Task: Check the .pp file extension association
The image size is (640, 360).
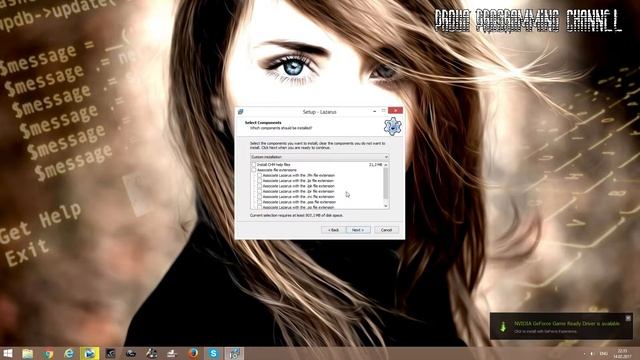Action: click(x=260, y=207)
